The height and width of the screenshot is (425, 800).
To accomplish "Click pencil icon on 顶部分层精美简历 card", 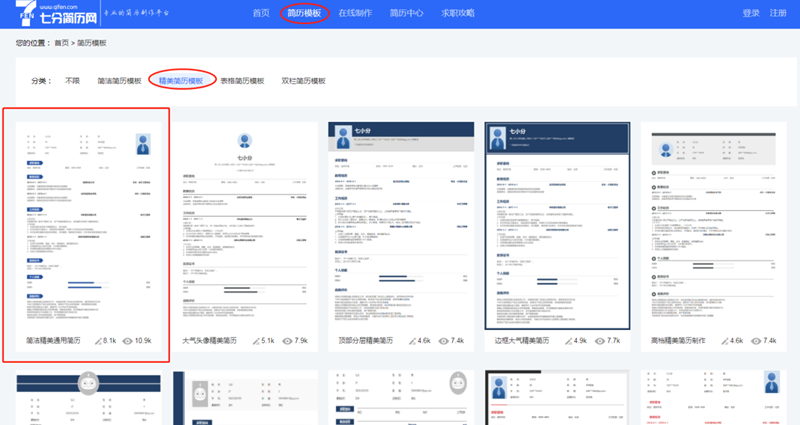I will [412, 341].
